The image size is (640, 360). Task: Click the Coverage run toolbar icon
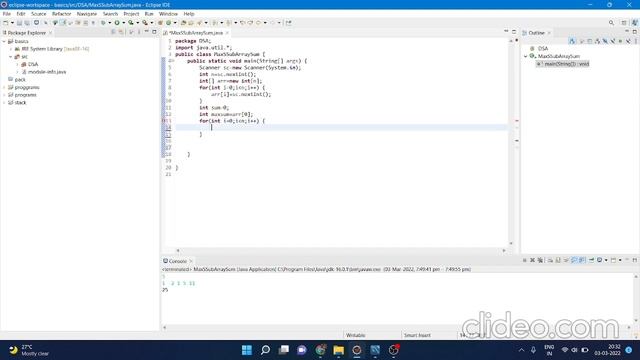pyautogui.click(x=131, y=23)
